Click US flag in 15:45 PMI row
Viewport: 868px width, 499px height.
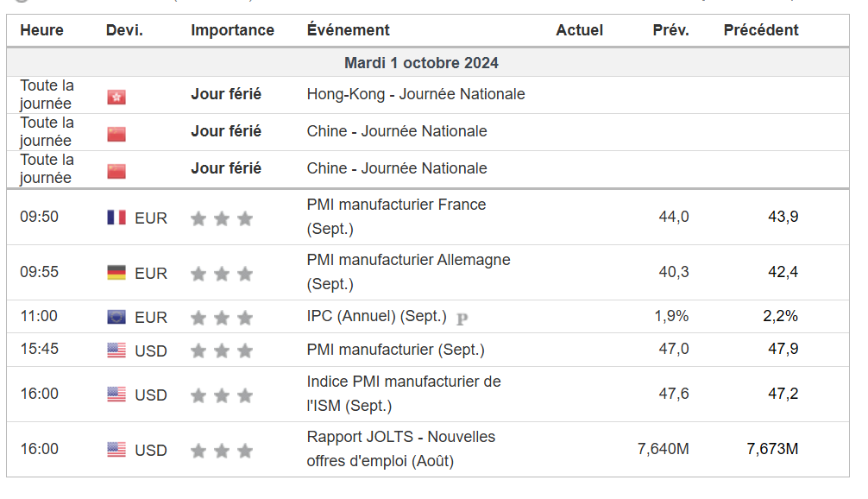click(x=116, y=350)
